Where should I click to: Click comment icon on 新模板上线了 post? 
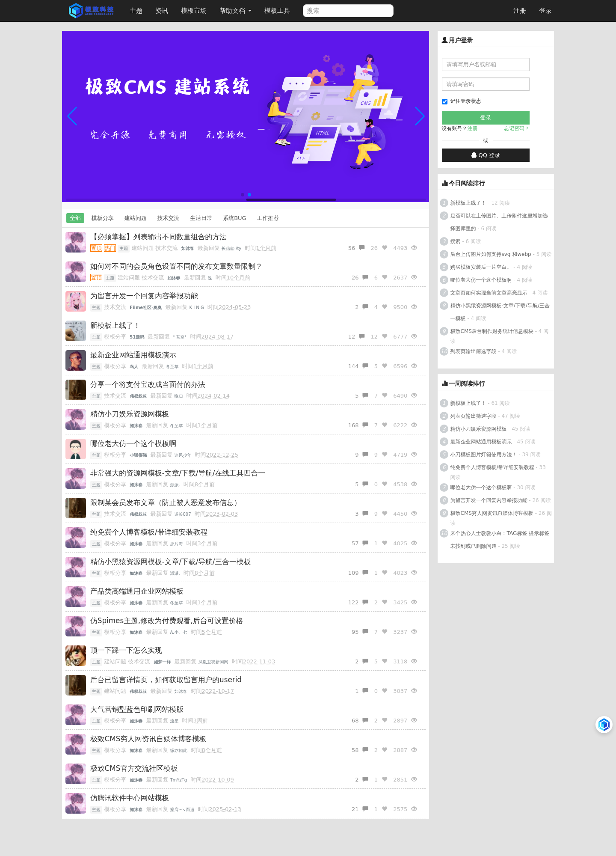click(x=362, y=336)
